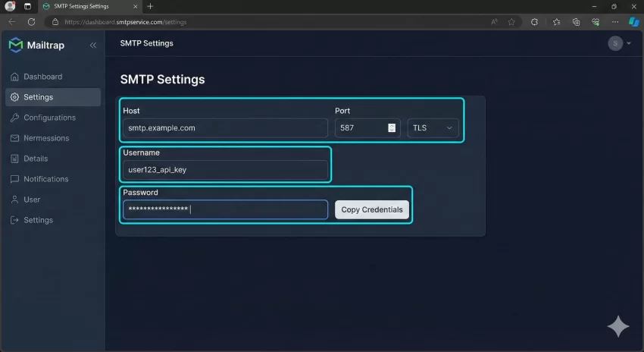Open the bottom Settings sidebar entry
This screenshot has width=644, height=352.
tap(53, 220)
